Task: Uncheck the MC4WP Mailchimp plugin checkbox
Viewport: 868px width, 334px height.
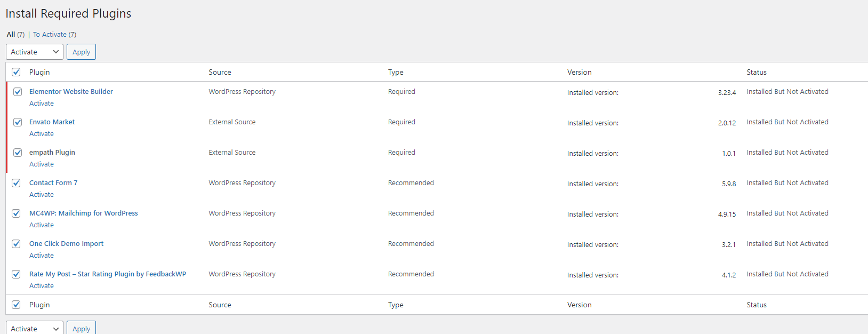Action: [x=17, y=213]
